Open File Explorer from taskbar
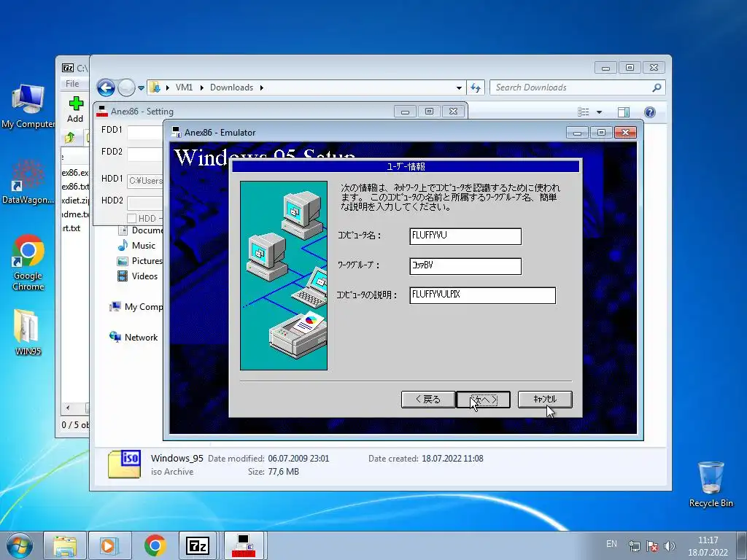The image size is (747, 560). click(x=65, y=545)
